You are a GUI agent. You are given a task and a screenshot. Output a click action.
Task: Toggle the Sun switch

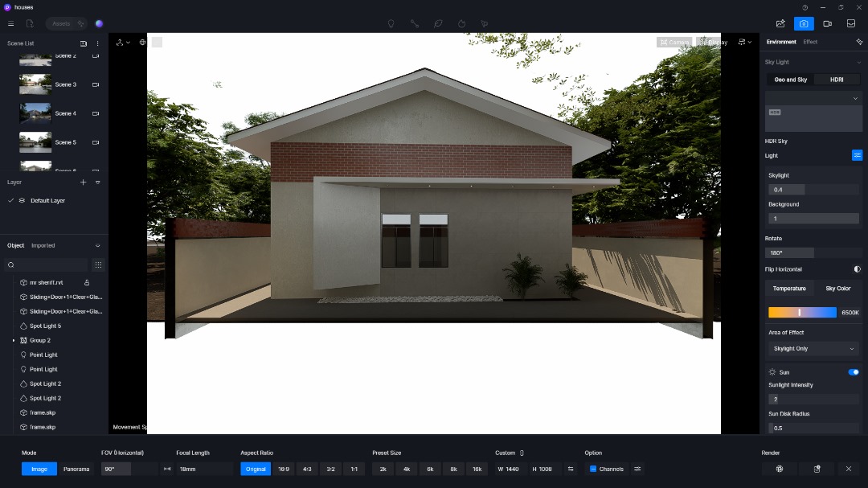[854, 372]
